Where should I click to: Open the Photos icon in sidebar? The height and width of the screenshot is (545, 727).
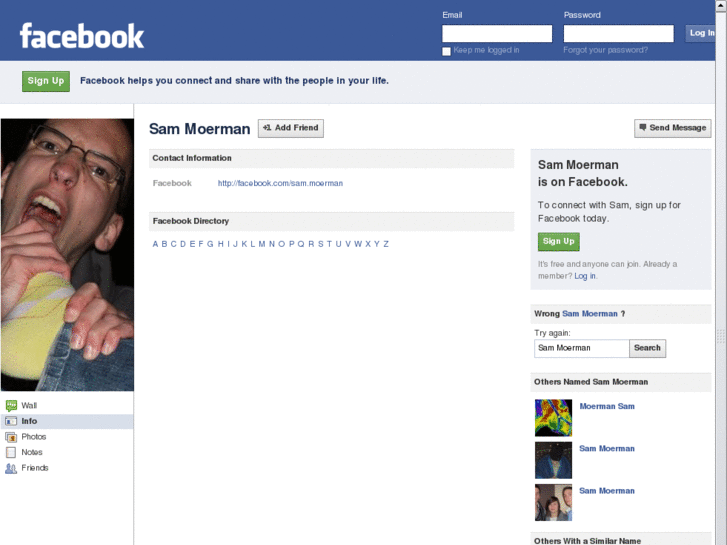(x=11, y=437)
